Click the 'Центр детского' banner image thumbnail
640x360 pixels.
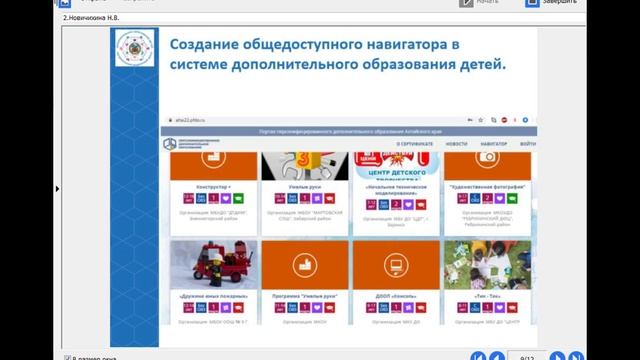tap(396, 166)
